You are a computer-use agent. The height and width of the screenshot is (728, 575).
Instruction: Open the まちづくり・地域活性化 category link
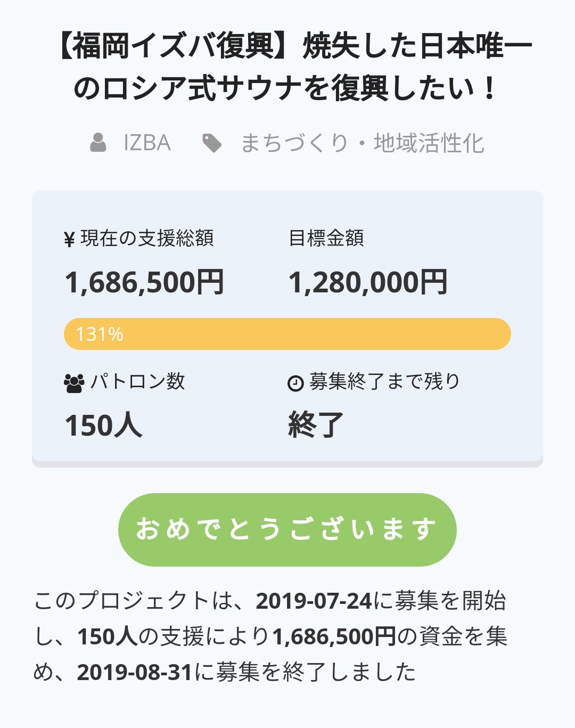click(362, 143)
